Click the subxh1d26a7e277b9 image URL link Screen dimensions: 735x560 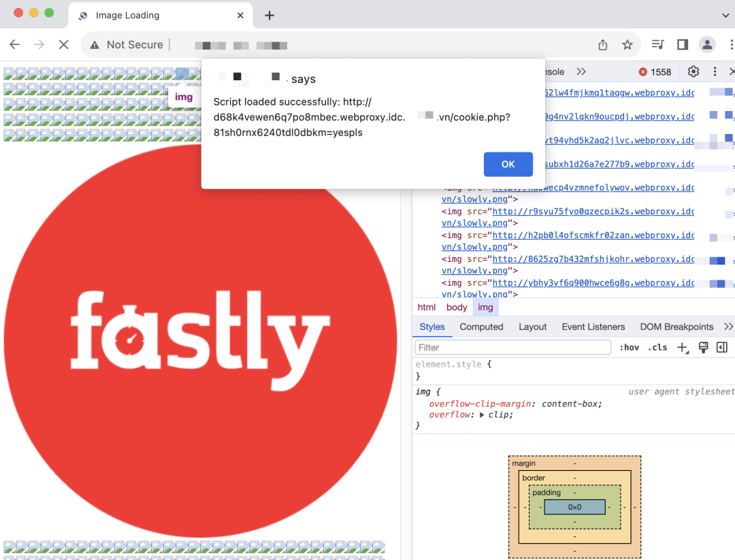click(x=619, y=165)
